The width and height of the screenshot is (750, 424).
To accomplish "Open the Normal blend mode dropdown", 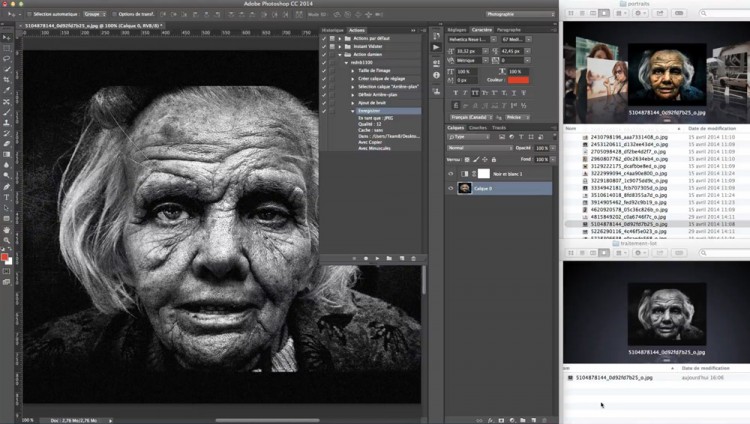I will coord(480,147).
